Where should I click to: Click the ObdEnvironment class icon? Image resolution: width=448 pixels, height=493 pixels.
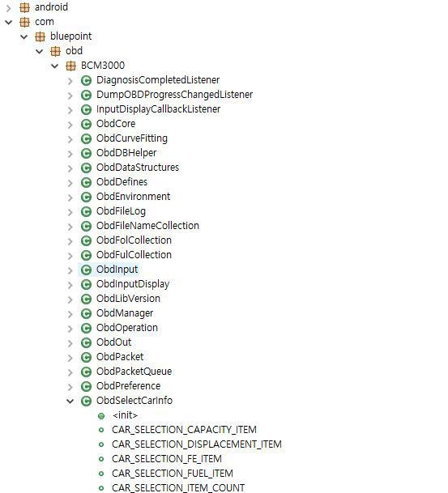click(86, 198)
